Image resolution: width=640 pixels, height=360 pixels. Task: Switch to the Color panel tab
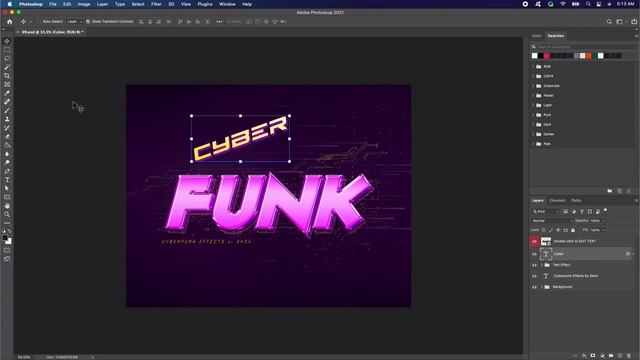click(x=536, y=36)
